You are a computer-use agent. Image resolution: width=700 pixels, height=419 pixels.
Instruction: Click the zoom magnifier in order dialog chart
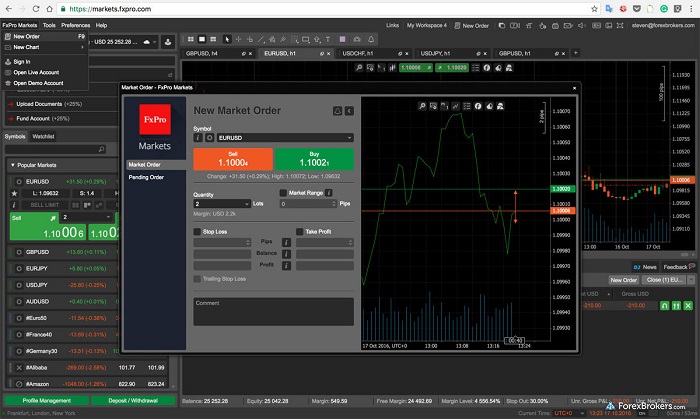[x=422, y=106]
